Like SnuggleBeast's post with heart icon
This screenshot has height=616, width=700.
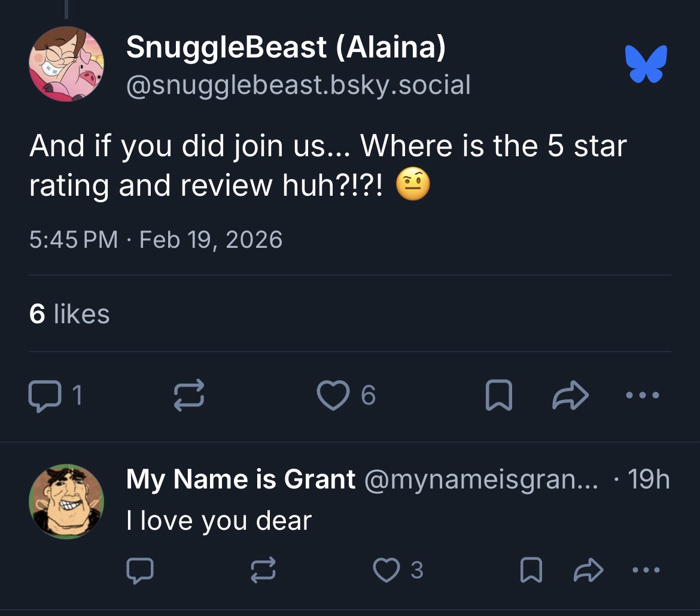tap(333, 396)
